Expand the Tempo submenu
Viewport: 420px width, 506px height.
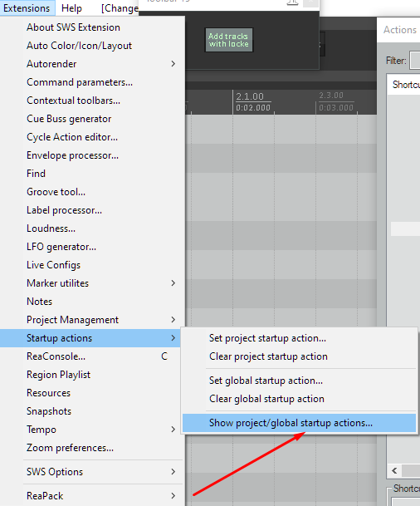tap(92, 430)
